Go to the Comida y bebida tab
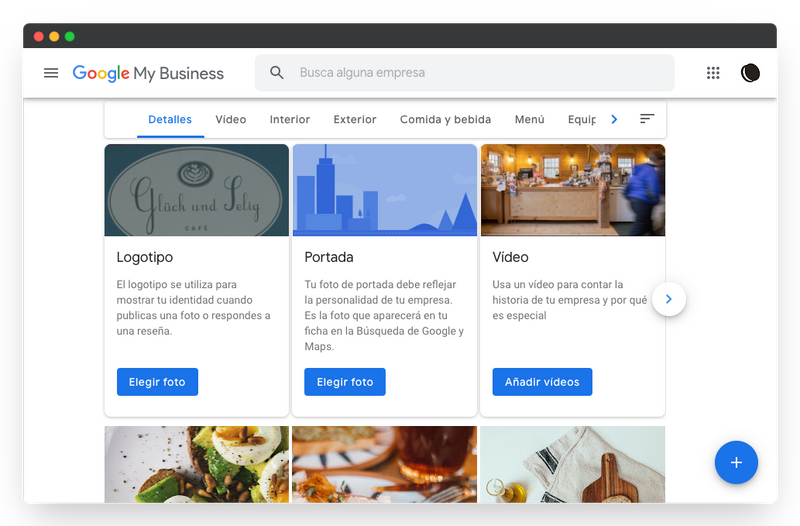 445,119
